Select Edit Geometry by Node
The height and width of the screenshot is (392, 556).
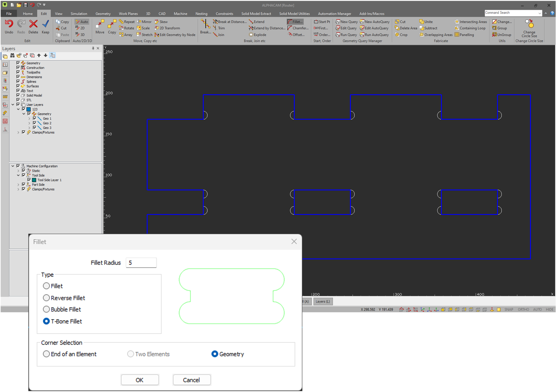[x=175, y=35]
